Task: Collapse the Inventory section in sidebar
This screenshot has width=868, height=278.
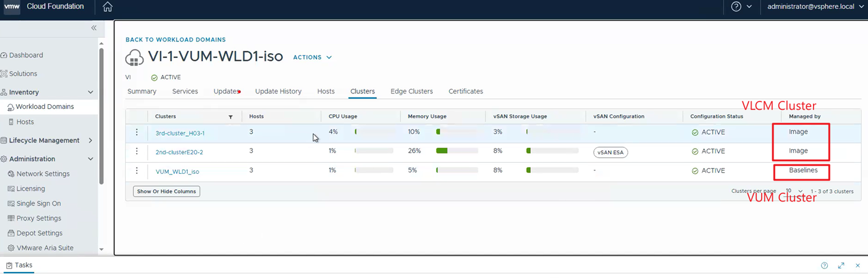Action: point(90,92)
